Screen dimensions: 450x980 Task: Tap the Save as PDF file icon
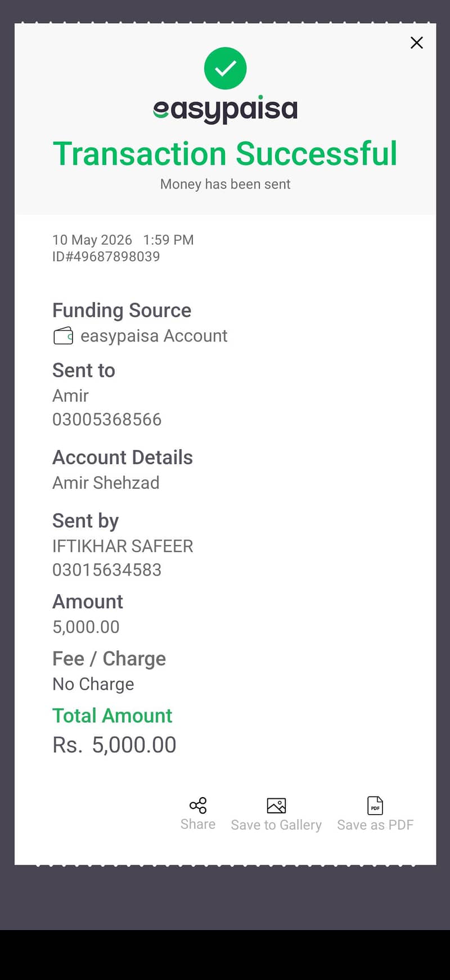coord(375,806)
